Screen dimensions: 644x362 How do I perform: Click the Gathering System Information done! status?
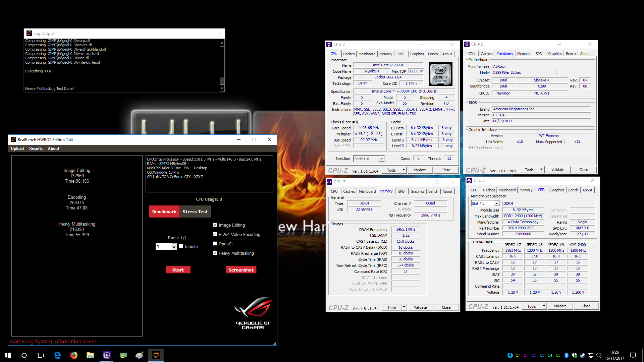point(53,341)
